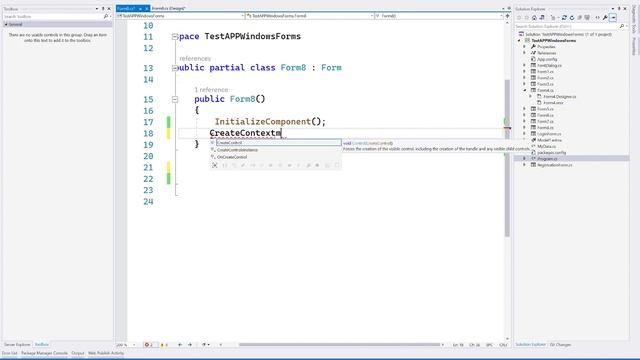Click the Home icon in Solution Explorer toolbar
This screenshot has height=360, width=640.
[534, 18]
